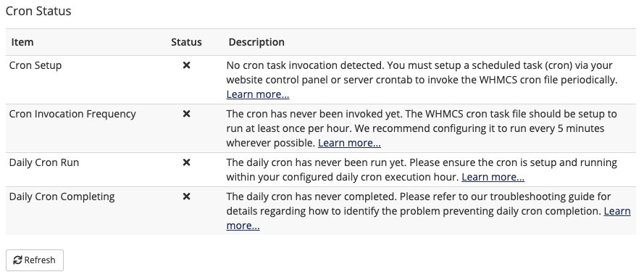The height and width of the screenshot is (277, 644).
Task: Select the Cron Setup item name
Action: [35, 65]
